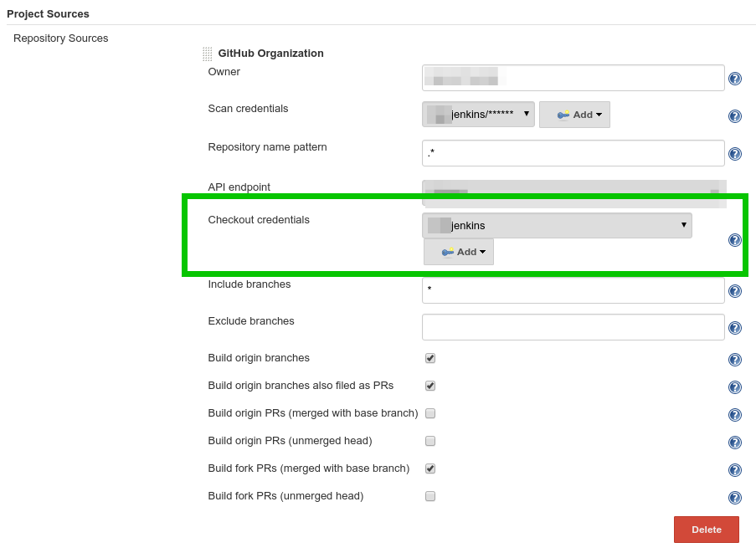
Task: Open help for Exclude branches
Action: pyautogui.click(x=735, y=328)
